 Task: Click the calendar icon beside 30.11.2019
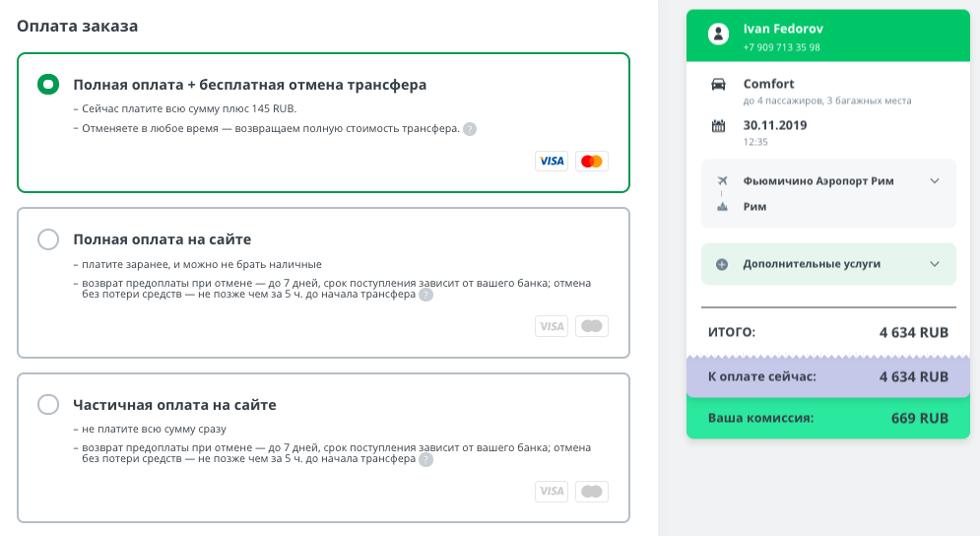click(x=719, y=126)
